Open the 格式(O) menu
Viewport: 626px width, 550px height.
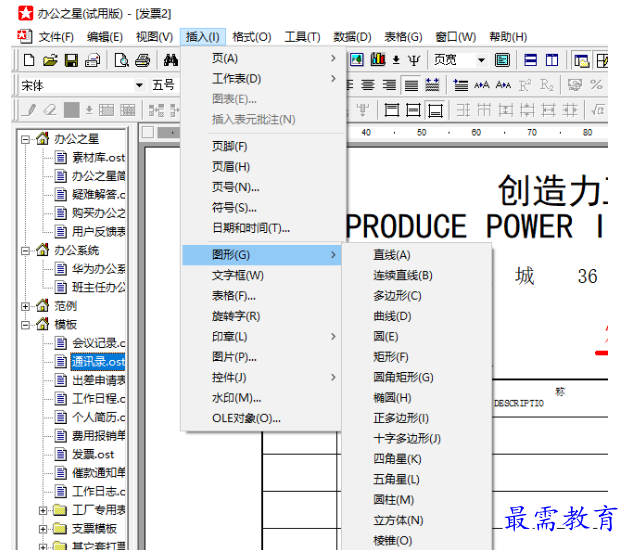251,37
